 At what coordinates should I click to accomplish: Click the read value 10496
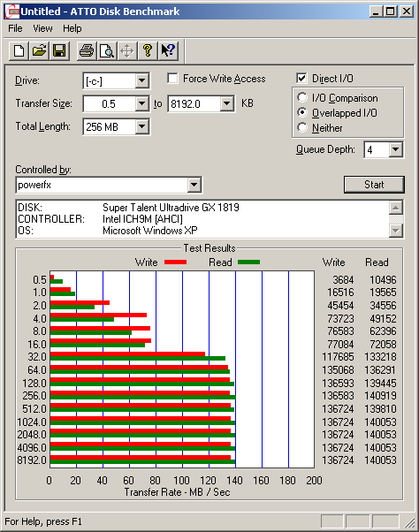coord(383,280)
